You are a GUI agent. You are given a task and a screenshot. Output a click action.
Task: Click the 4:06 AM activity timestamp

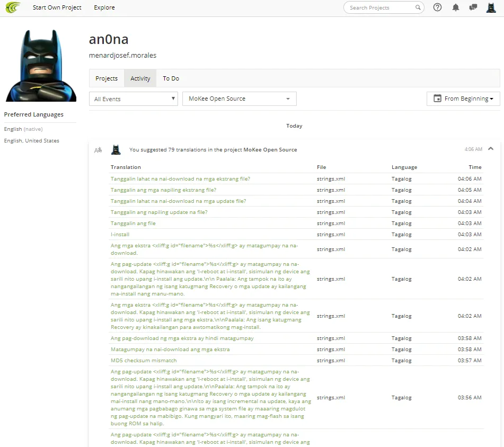pyautogui.click(x=473, y=149)
